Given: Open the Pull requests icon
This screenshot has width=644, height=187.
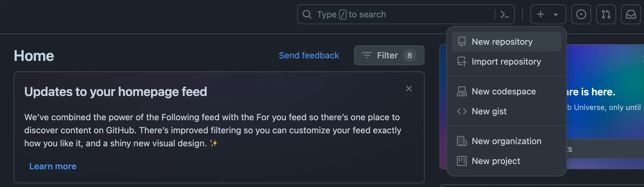Looking at the screenshot, I should click(x=606, y=14).
